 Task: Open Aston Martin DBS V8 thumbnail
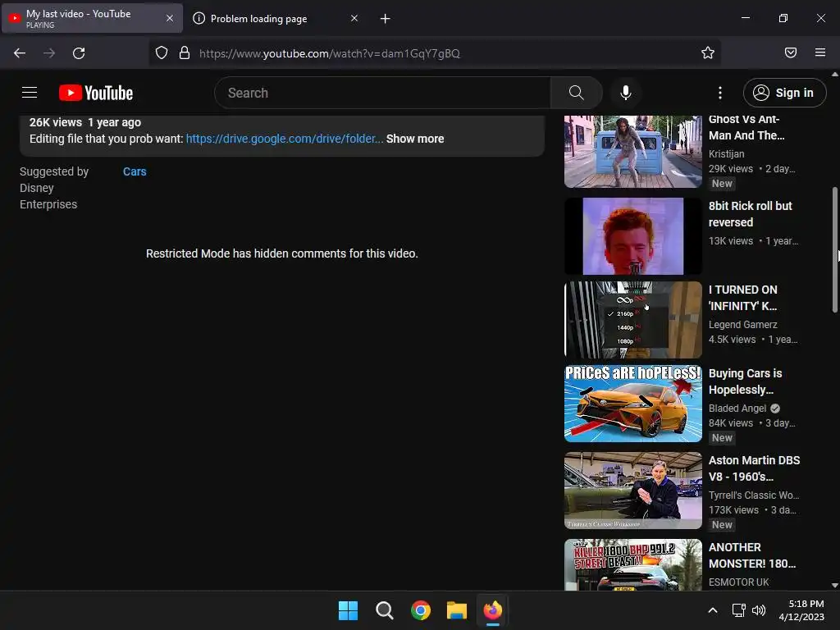pos(632,491)
